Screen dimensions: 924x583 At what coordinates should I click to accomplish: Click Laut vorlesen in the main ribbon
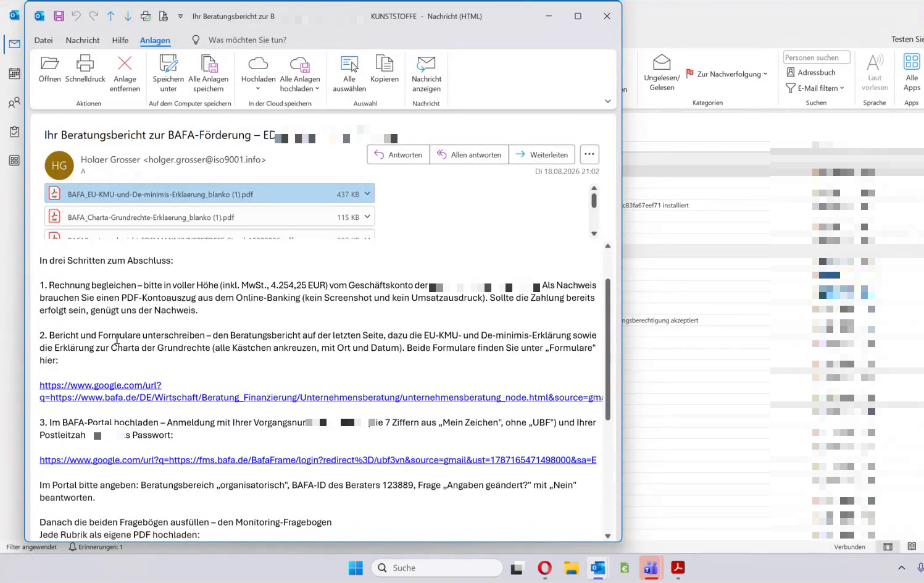pyautogui.click(x=875, y=73)
